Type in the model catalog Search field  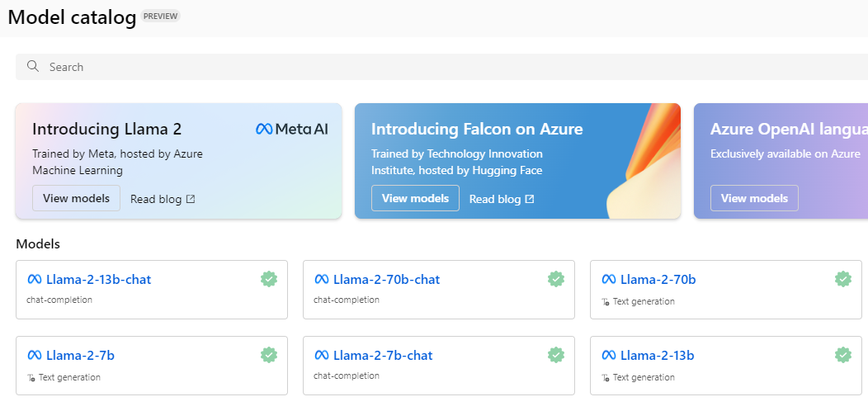click(413, 67)
